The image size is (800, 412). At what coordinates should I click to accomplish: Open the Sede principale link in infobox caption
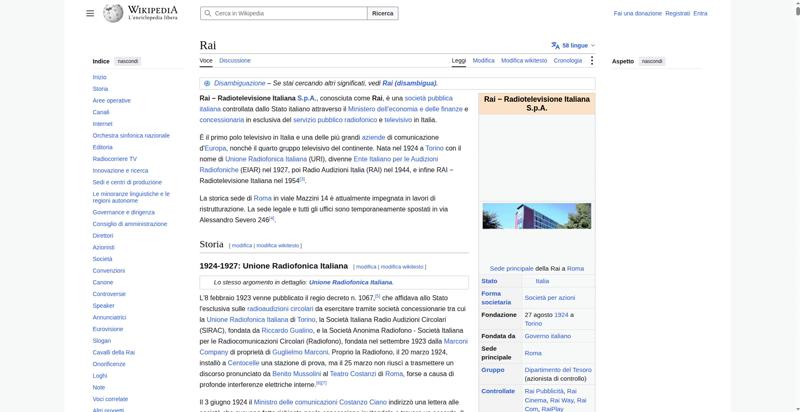click(x=511, y=269)
